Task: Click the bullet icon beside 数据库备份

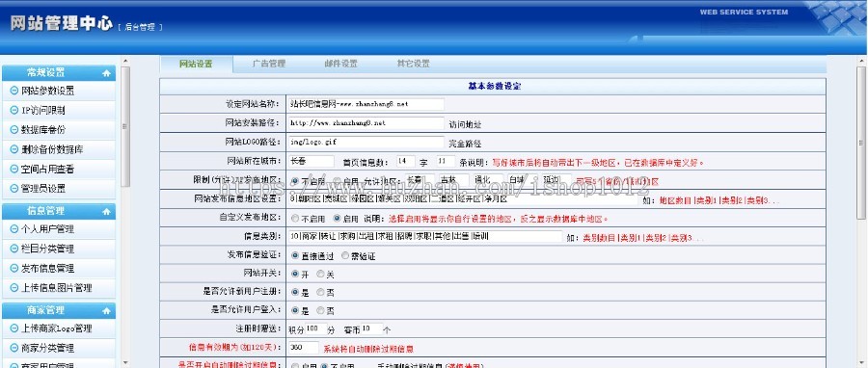Action: 14,130
